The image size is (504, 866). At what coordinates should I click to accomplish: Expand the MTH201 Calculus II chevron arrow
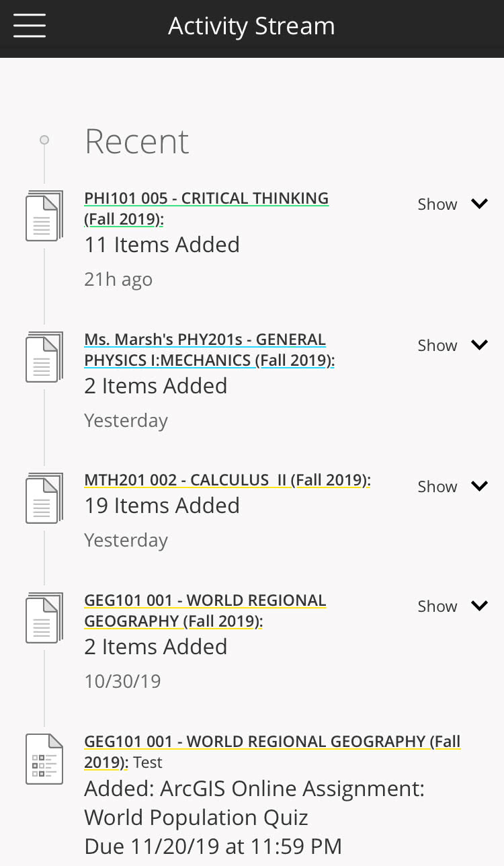[x=479, y=486]
